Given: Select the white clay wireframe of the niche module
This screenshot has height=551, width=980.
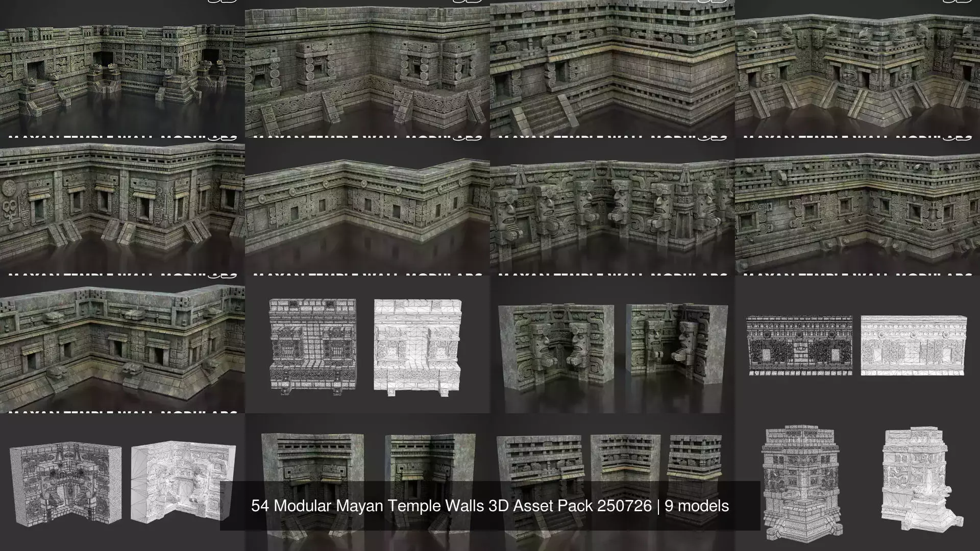Looking at the screenshot, I should (418, 348).
